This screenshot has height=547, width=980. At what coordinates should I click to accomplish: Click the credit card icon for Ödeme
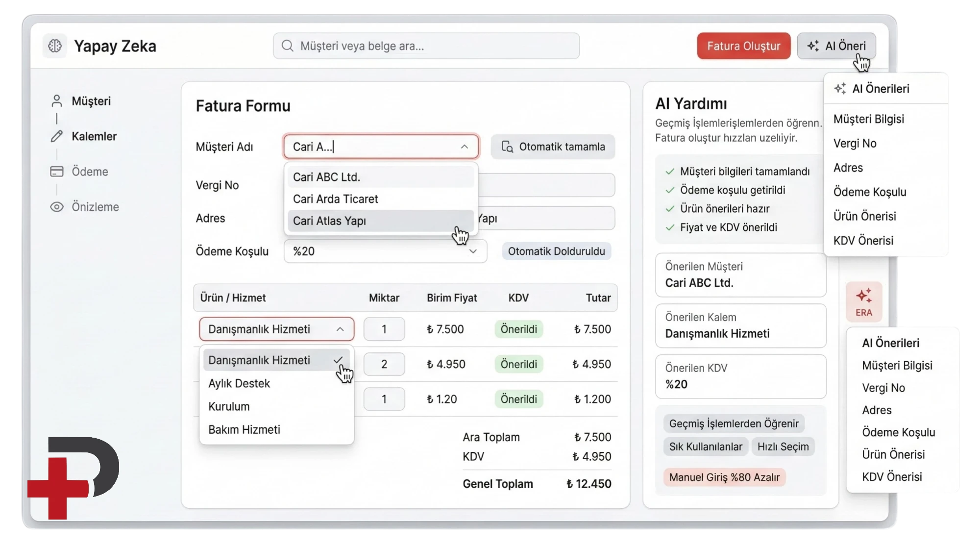(57, 172)
